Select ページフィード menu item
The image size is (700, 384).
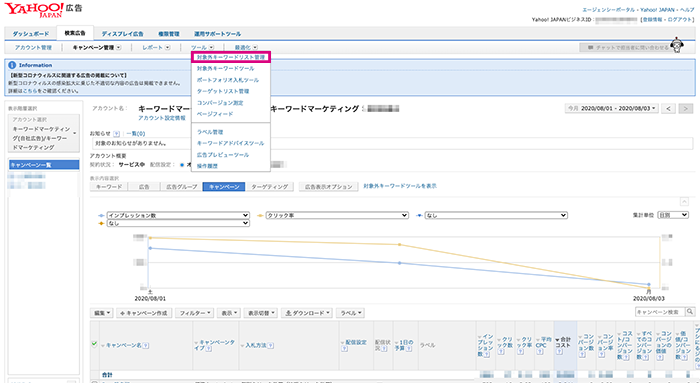click(215, 114)
